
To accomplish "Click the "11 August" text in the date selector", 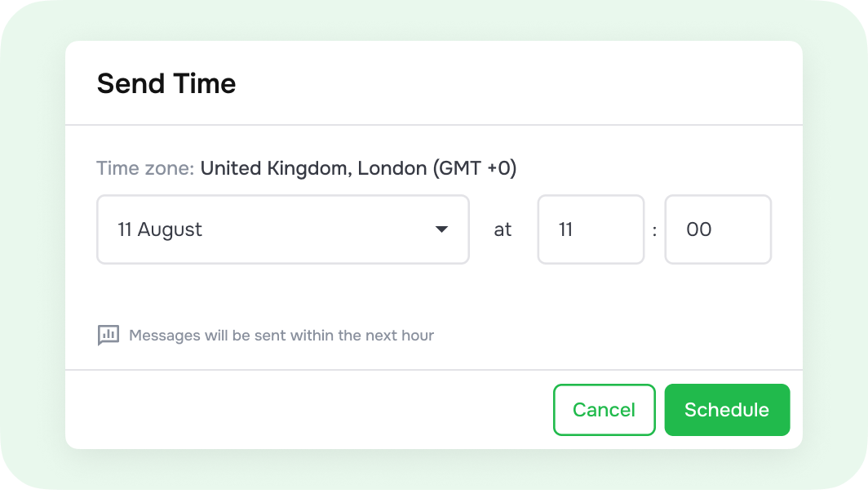I will [x=160, y=229].
